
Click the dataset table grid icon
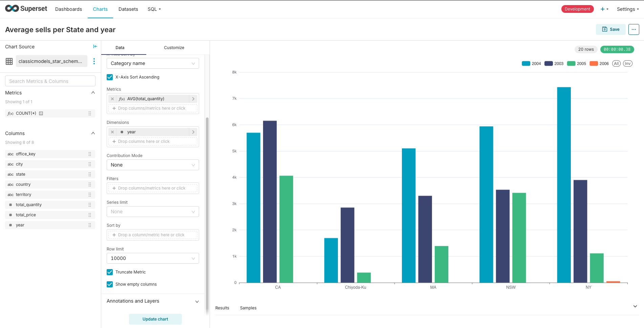click(9, 61)
